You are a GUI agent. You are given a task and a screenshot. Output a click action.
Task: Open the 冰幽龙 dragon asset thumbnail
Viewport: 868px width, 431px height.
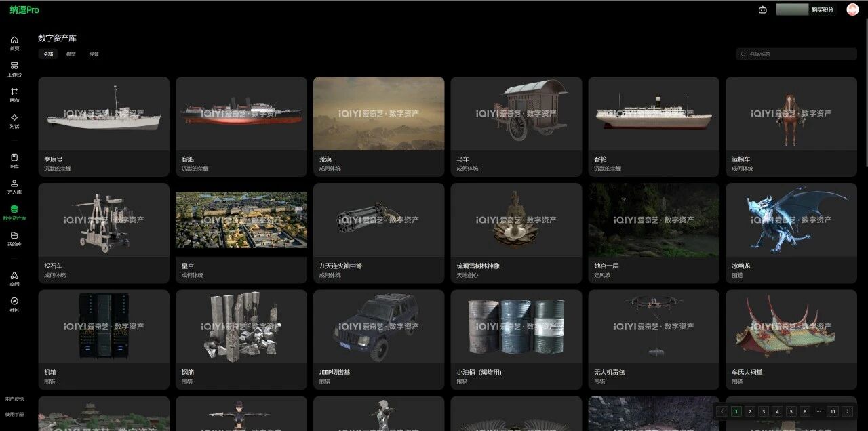791,220
